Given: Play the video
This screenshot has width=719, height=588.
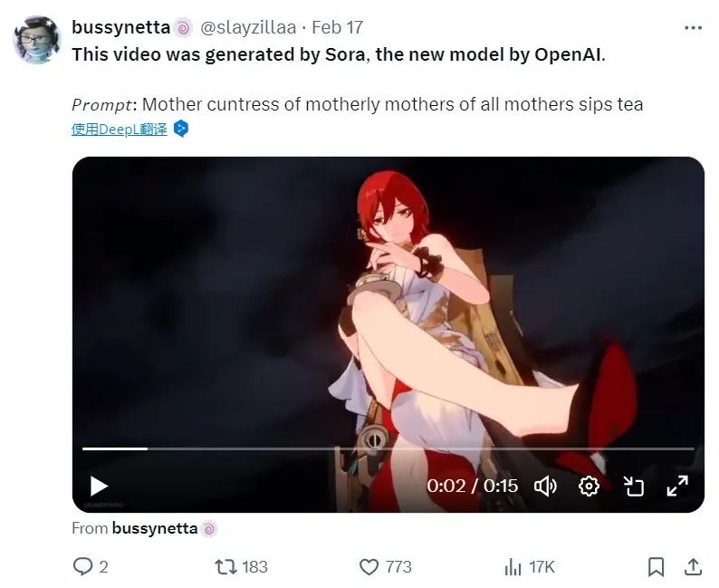Looking at the screenshot, I should (x=99, y=486).
